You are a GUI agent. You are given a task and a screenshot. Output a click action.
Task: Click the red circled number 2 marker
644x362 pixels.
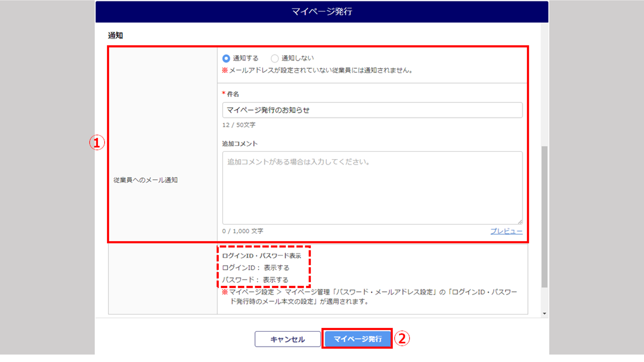[x=402, y=339]
